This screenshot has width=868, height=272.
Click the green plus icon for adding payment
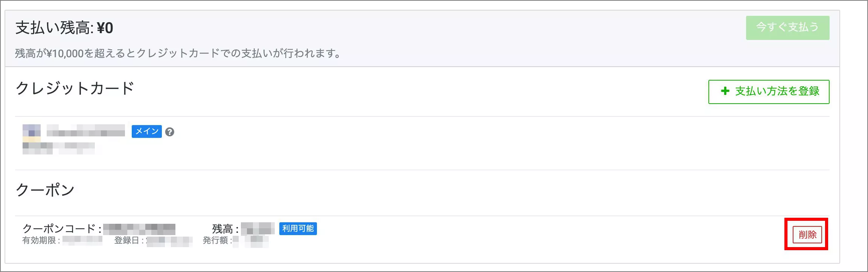pyautogui.click(x=725, y=91)
